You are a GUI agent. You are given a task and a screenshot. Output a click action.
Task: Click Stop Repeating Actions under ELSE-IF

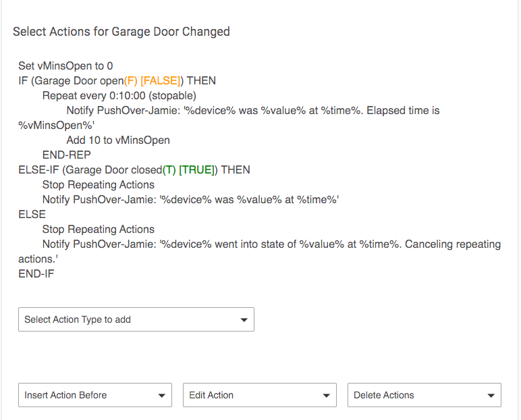click(x=98, y=185)
